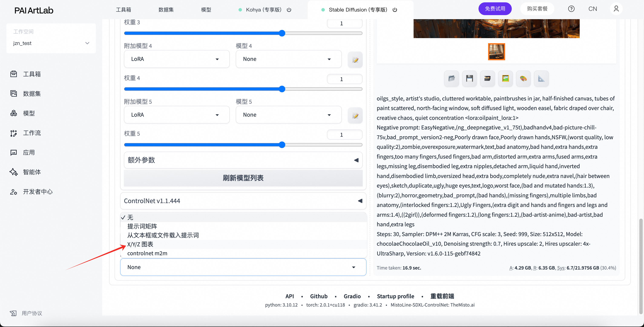Open the help question mark icon
Viewport: 644px width, 327px height.
[x=571, y=9]
